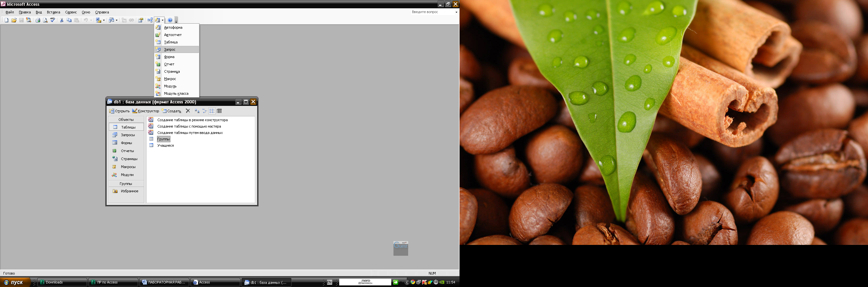Viewport: 868px width, 287px height.
Task: Choose Форма from the dropdown menu
Action: pos(176,57)
